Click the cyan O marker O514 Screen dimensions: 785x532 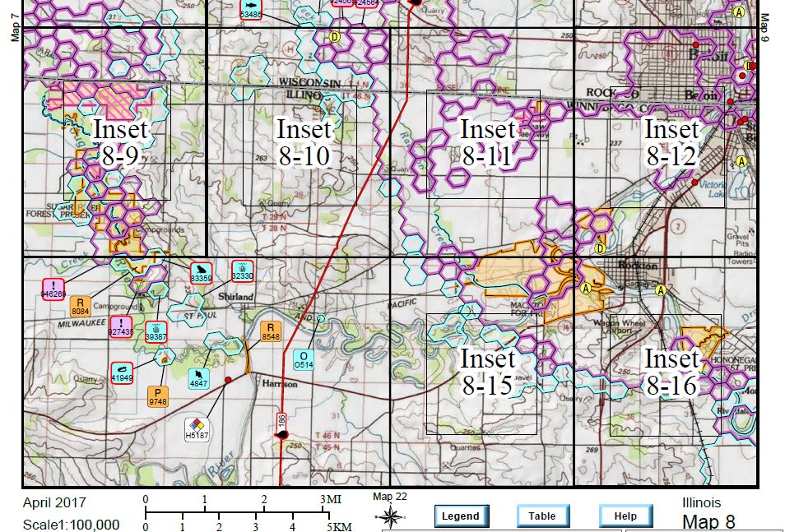304,359
